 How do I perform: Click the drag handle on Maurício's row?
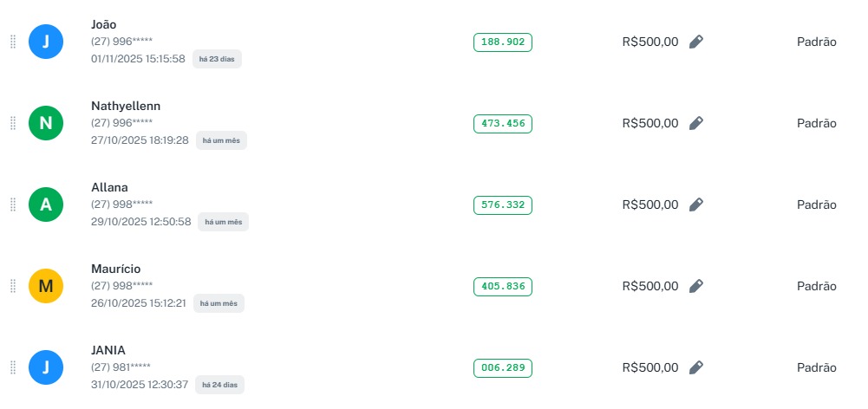click(13, 286)
